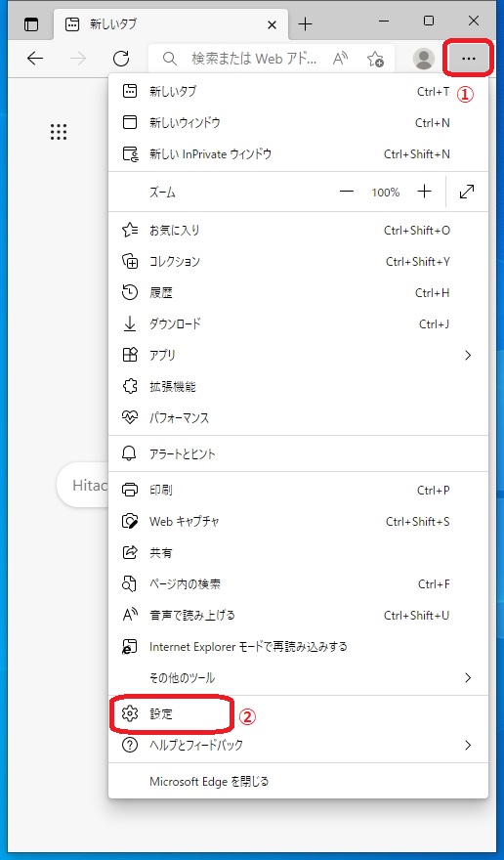Click the Back arrow button
Screen dimensions: 504x860
pyautogui.click(x=35, y=59)
